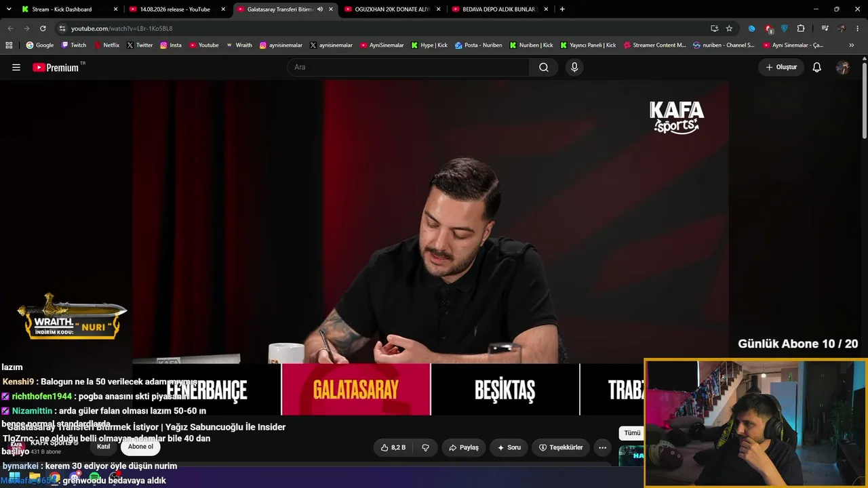Start voice search with the microphone

point(574,67)
